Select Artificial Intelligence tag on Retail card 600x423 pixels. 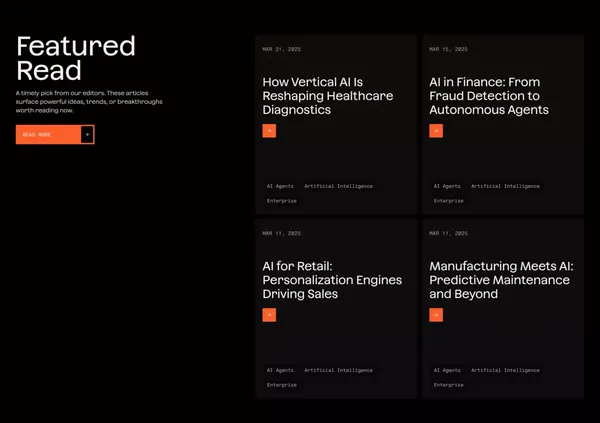pyautogui.click(x=338, y=370)
